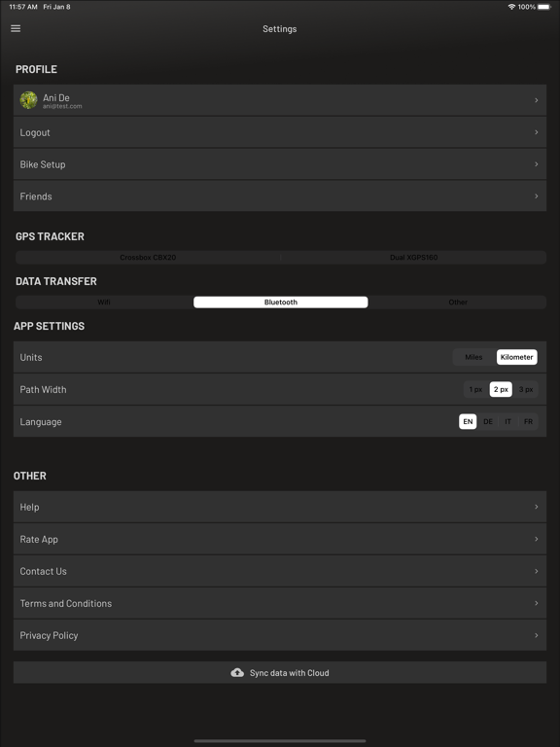Open Rate App via its chevron
The height and width of the screenshot is (747, 560).
click(x=537, y=539)
